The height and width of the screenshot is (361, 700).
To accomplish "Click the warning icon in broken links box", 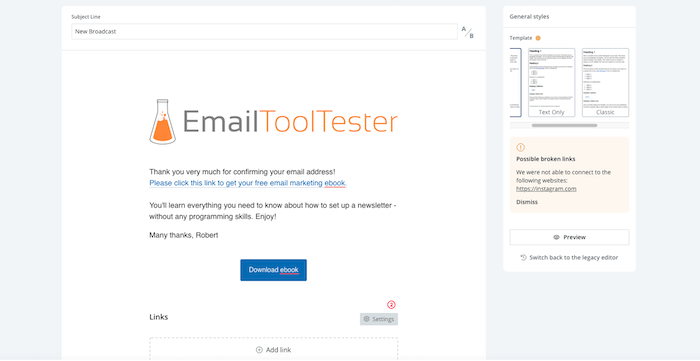I will click(x=521, y=147).
